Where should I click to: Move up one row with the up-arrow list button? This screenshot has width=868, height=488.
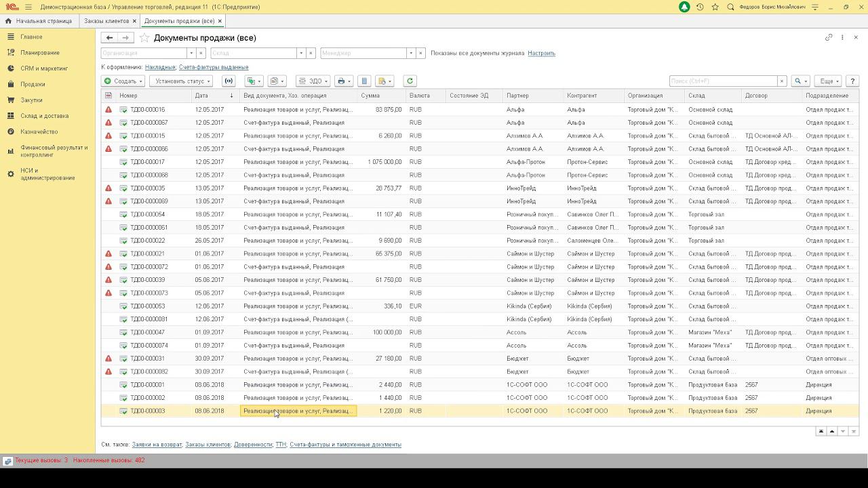pos(832,431)
